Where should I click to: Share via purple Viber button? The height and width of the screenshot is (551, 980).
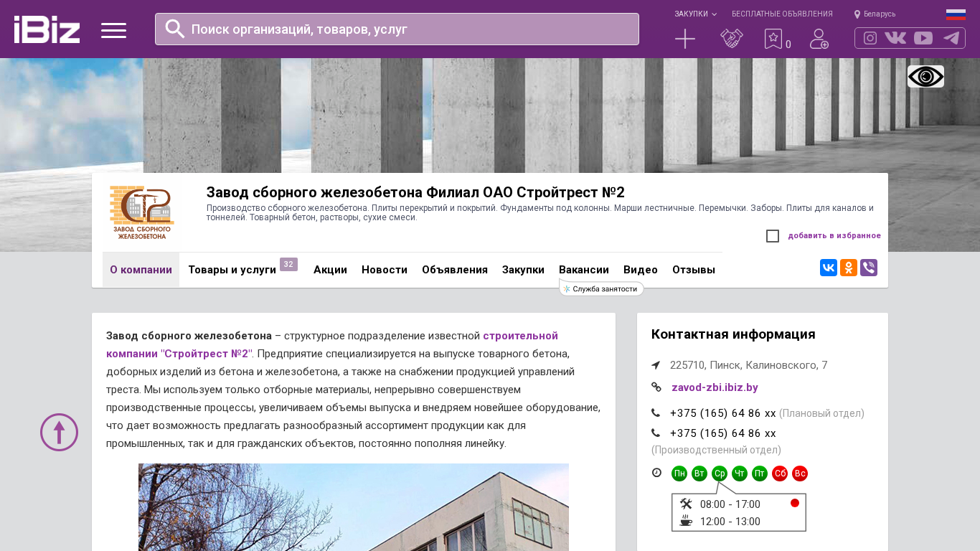click(x=869, y=268)
